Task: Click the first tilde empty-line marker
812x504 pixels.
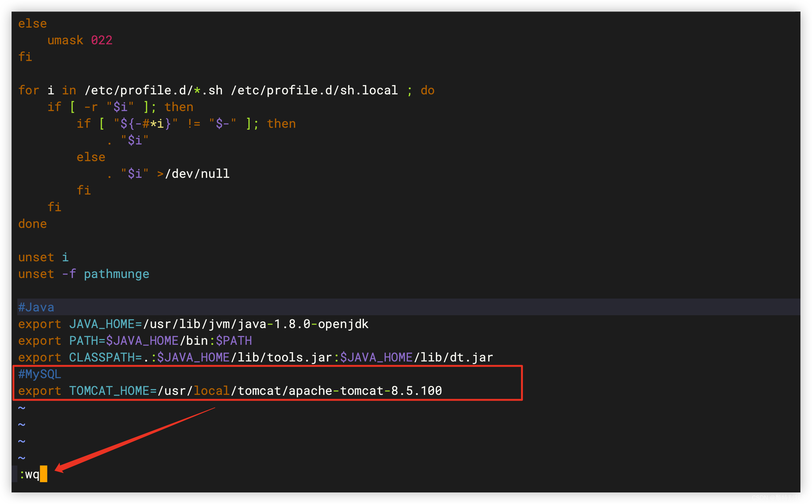Action: 22,408
